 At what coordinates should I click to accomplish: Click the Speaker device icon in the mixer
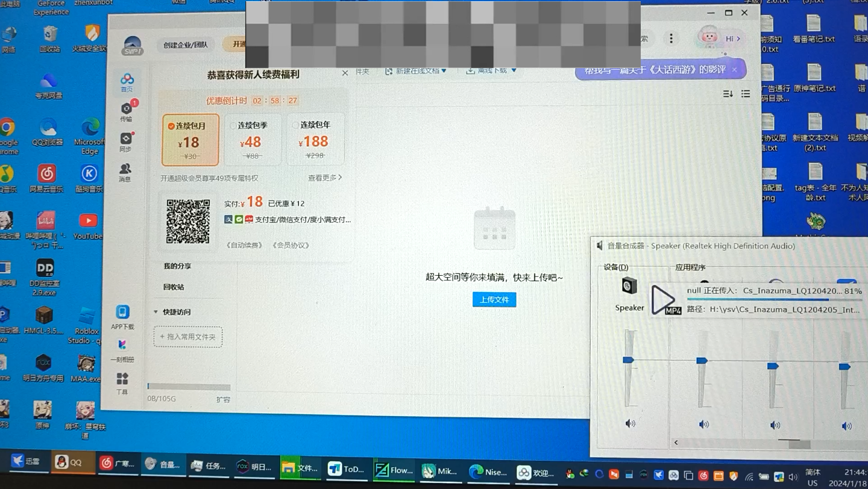tap(629, 286)
